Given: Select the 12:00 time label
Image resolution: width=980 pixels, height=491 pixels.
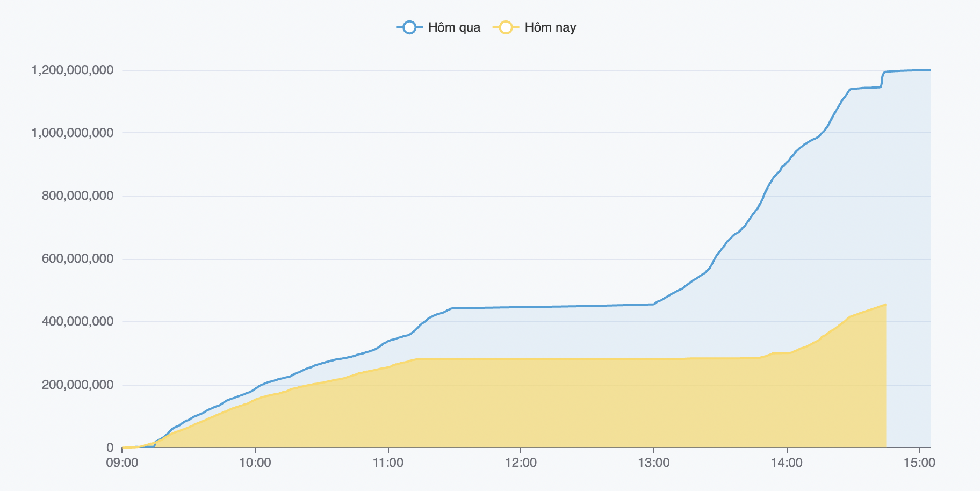Looking at the screenshot, I should pos(521,463).
